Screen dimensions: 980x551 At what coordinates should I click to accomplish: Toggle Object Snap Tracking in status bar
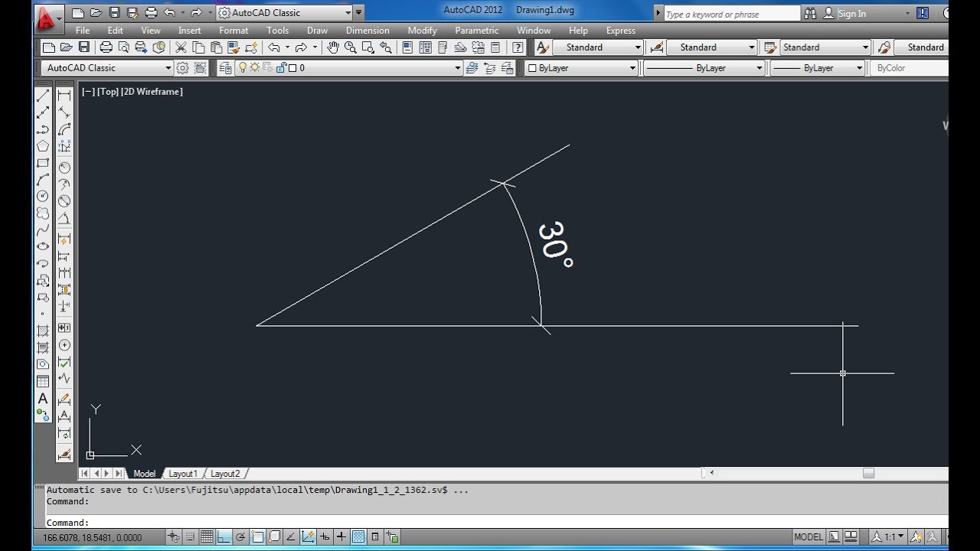coord(291,537)
